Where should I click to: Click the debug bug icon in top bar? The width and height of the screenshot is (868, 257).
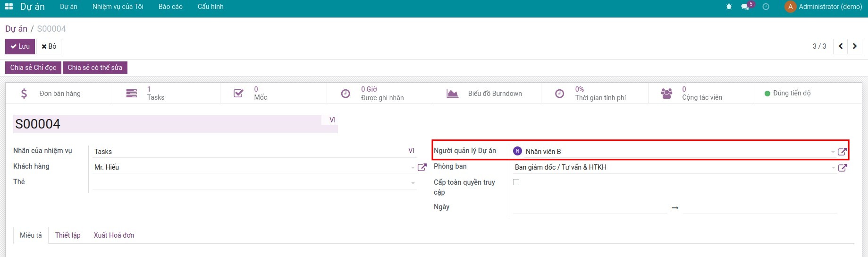(729, 7)
